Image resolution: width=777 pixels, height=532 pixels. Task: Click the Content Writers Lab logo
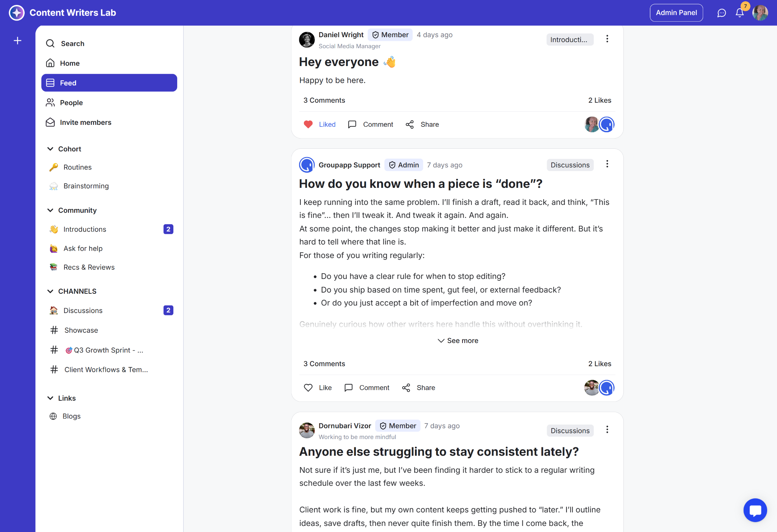(x=17, y=13)
